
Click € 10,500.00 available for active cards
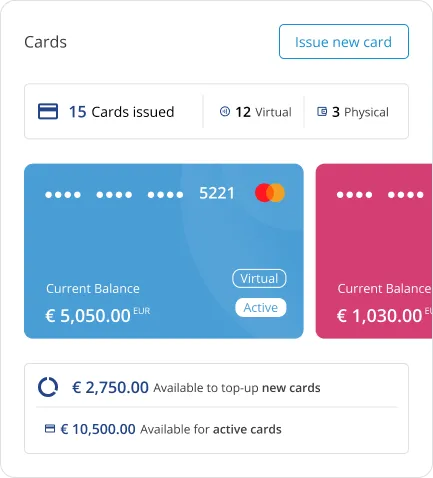(x=171, y=429)
